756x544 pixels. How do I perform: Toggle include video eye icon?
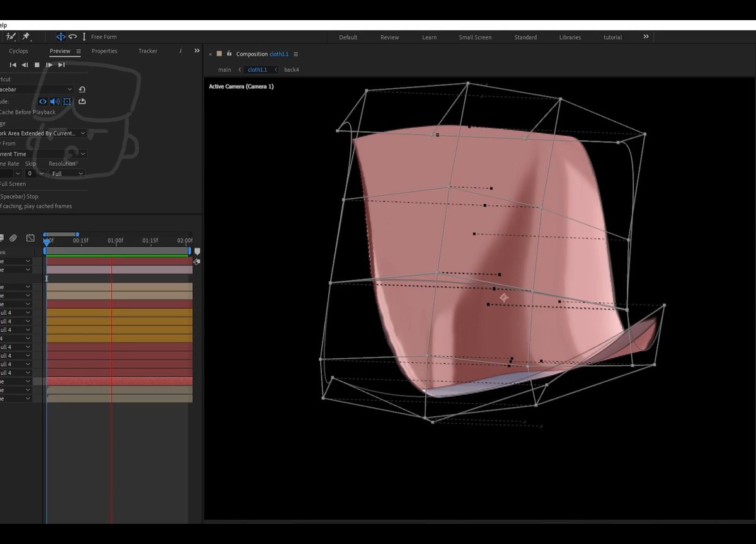tap(43, 101)
